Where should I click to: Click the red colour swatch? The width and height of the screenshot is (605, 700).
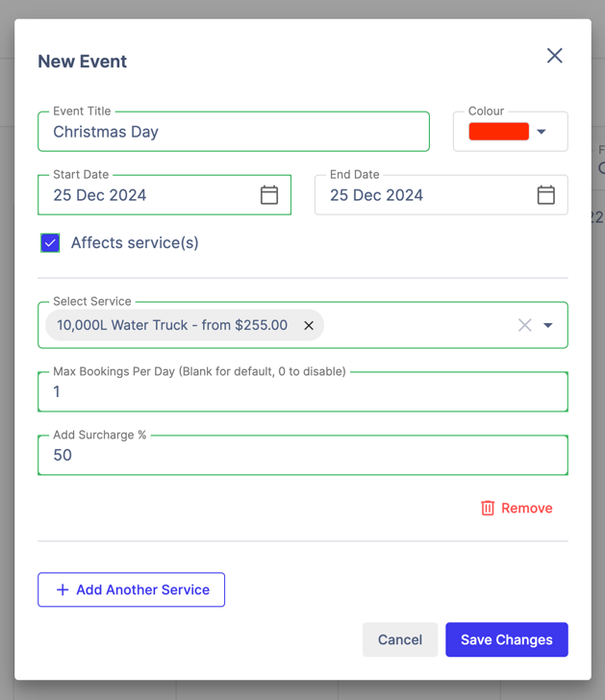tap(498, 132)
